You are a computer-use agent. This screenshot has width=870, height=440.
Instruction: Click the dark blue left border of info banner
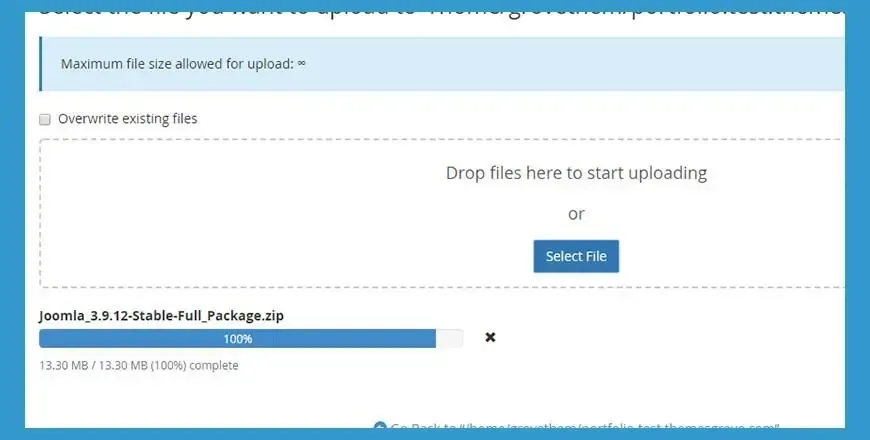point(41,64)
